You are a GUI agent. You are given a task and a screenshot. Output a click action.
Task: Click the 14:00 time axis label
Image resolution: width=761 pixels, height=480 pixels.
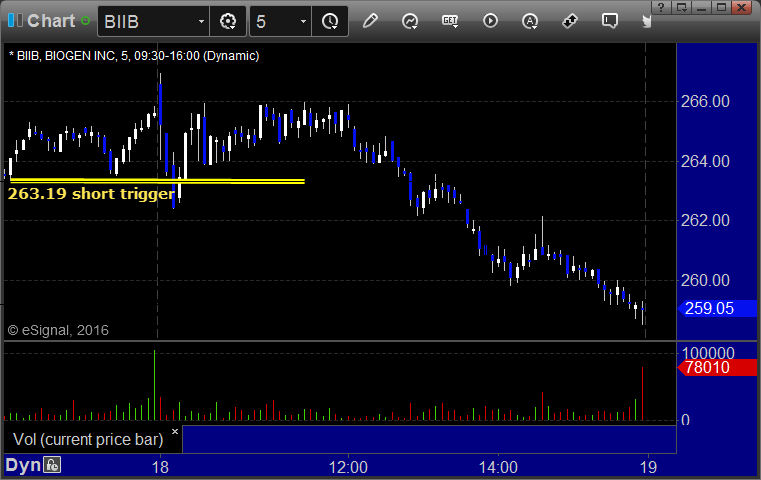click(x=498, y=467)
